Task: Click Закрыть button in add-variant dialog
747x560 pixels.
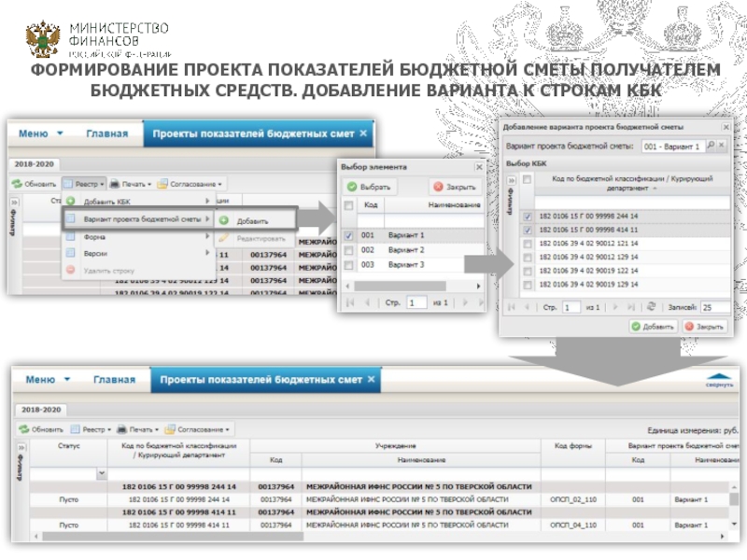Action: coord(704,327)
